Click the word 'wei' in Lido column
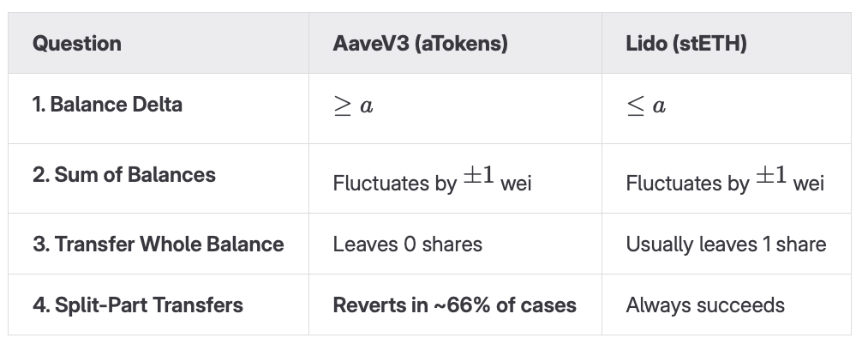868x350 pixels. 808,184
